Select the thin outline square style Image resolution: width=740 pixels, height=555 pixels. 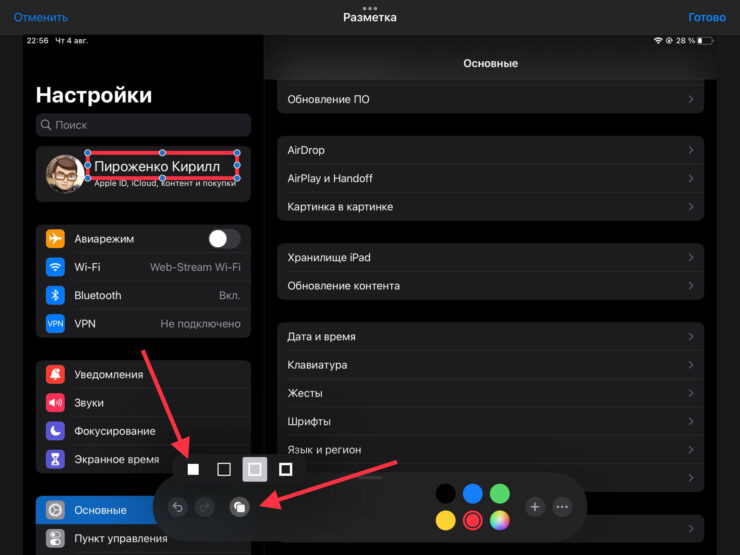224,469
